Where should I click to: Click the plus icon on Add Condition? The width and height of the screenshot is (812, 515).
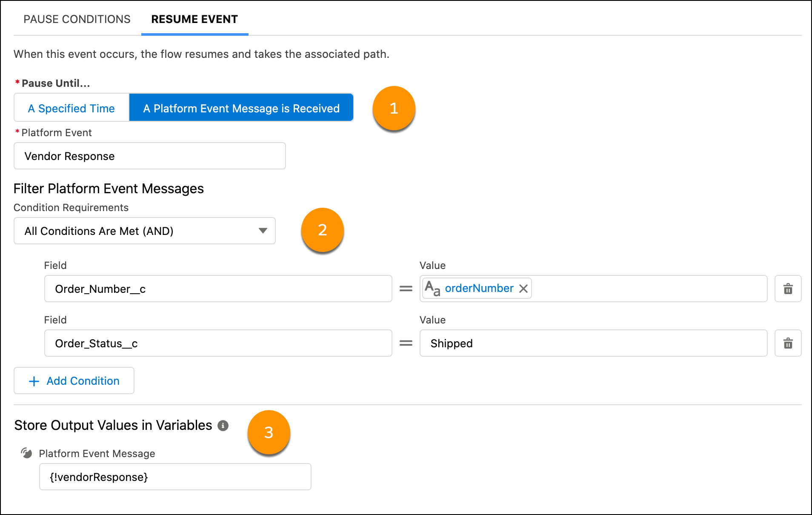(34, 381)
